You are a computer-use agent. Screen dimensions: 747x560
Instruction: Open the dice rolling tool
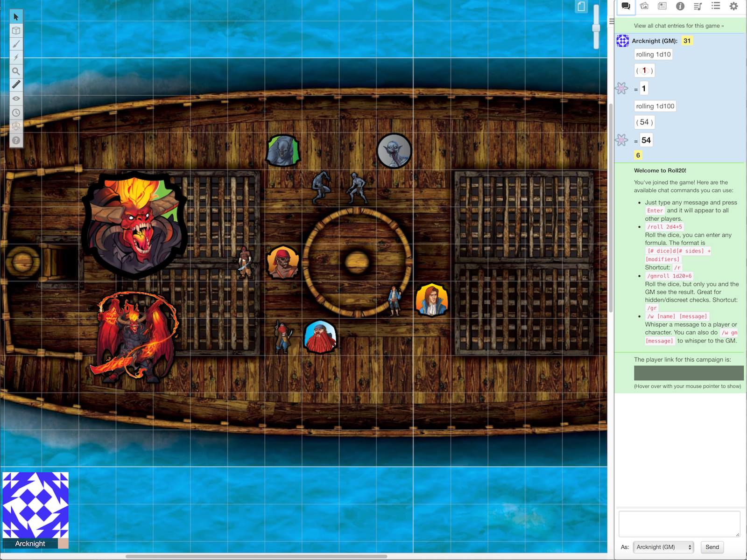(x=16, y=126)
